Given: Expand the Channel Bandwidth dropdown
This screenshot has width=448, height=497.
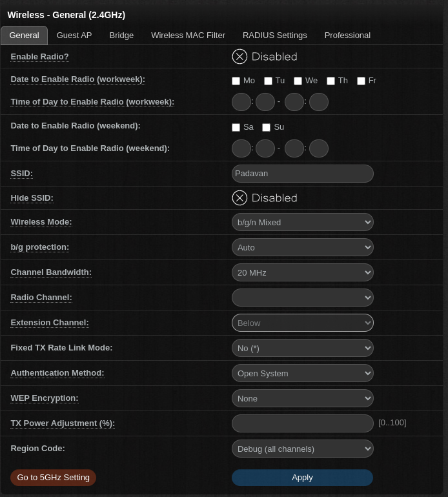Looking at the screenshot, I should click(302, 272).
